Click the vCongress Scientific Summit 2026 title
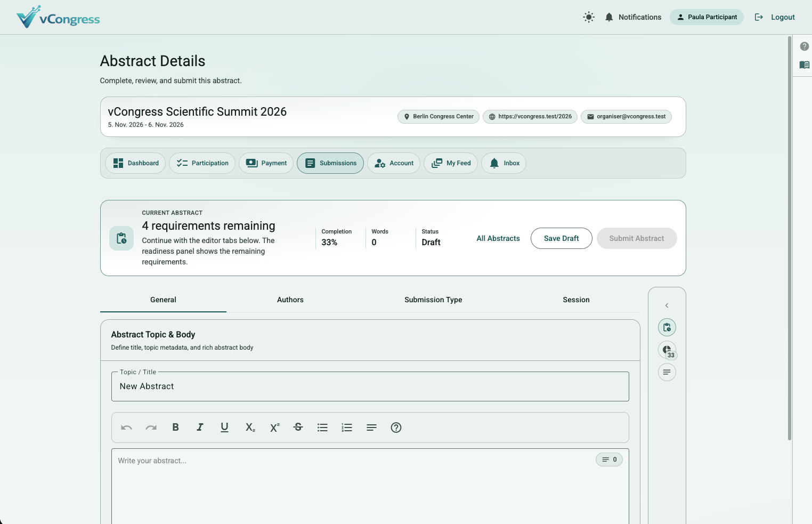Image resolution: width=812 pixels, height=524 pixels. point(197,112)
